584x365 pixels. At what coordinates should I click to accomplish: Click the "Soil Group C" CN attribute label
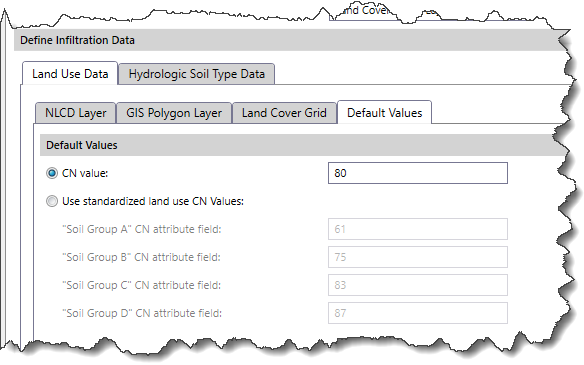pyautogui.click(x=142, y=285)
